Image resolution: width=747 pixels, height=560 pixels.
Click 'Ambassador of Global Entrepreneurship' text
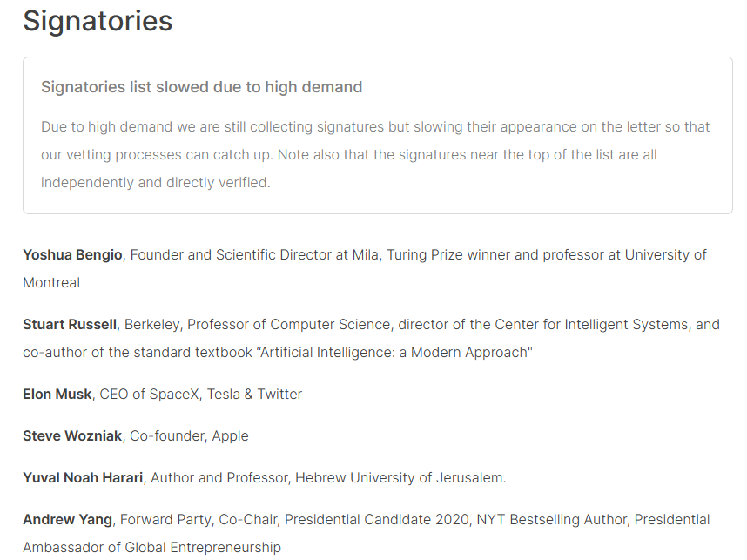tap(152, 547)
